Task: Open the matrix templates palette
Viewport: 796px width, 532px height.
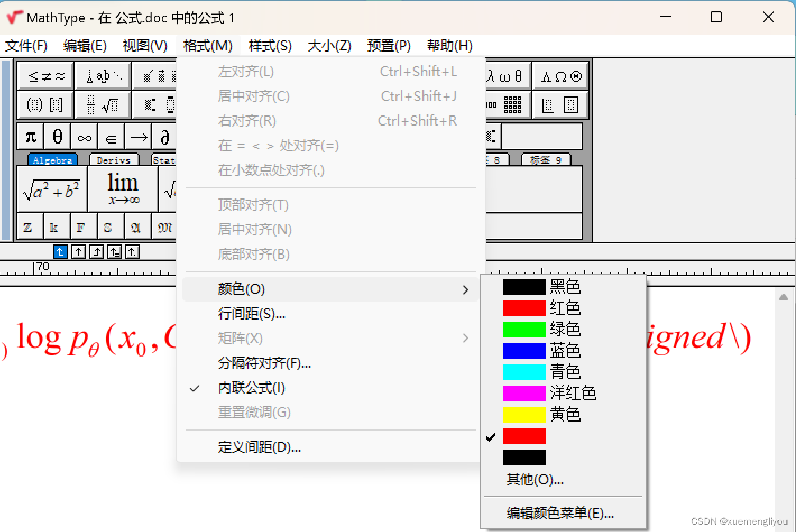Action: tap(508, 105)
